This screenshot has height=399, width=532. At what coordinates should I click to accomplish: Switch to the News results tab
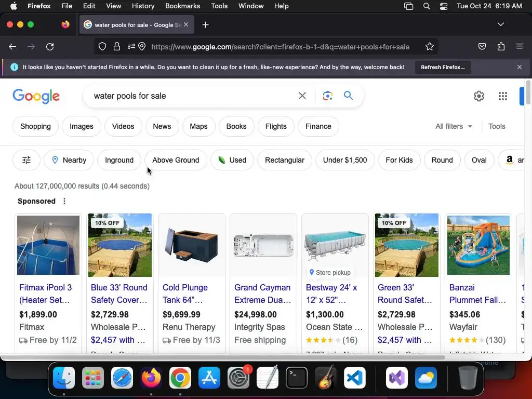[x=162, y=126]
